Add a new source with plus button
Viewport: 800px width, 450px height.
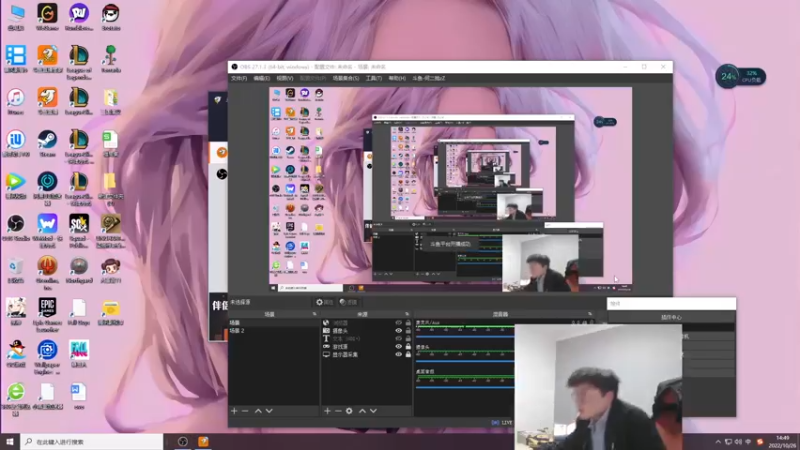pyautogui.click(x=328, y=411)
